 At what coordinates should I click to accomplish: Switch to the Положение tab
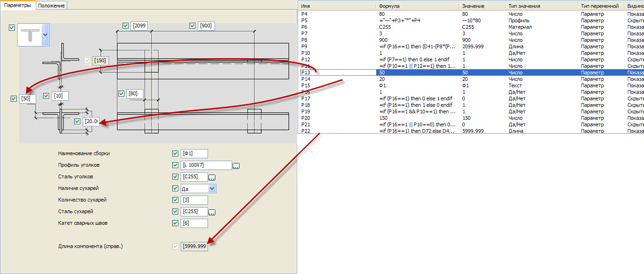coord(52,6)
